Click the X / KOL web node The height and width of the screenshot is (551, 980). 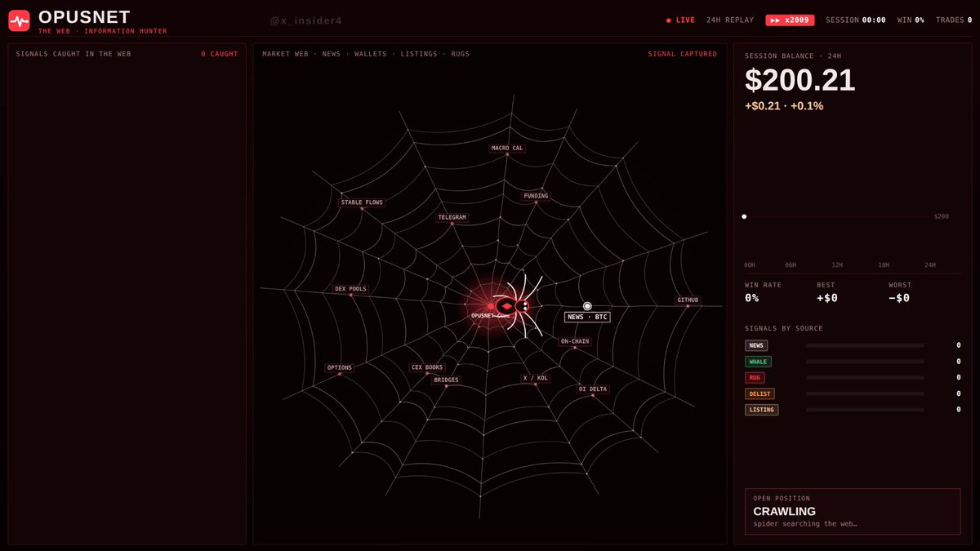[x=536, y=379]
